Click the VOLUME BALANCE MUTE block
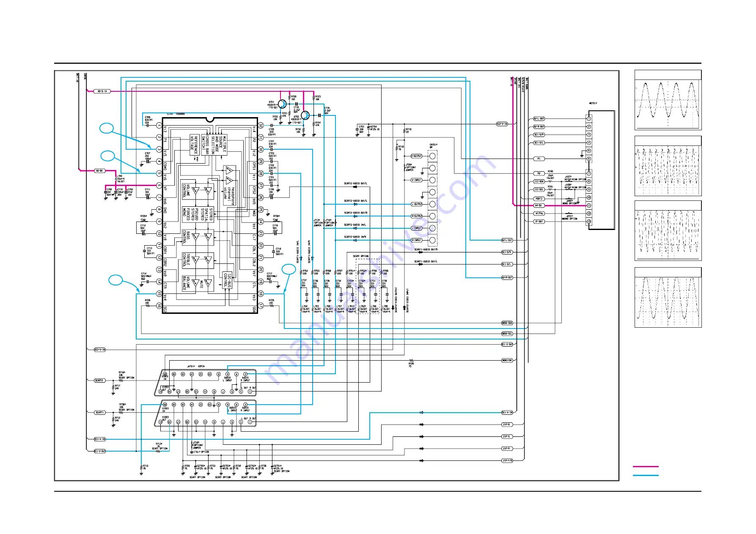 pos(198,284)
